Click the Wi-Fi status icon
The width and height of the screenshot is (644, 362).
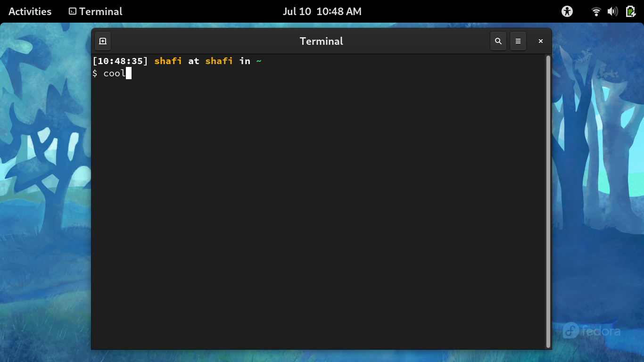click(596, 11)
